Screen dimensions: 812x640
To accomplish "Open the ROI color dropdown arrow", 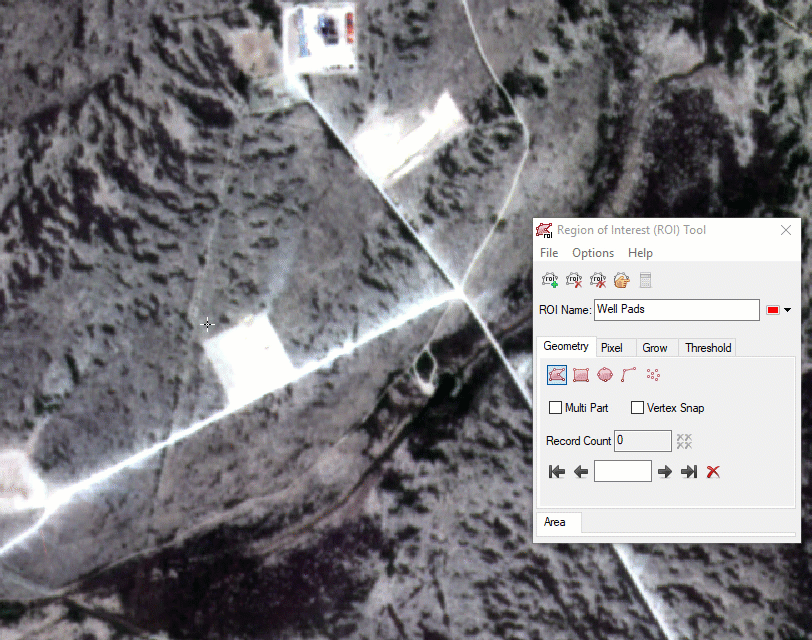I will coord(788,311).
